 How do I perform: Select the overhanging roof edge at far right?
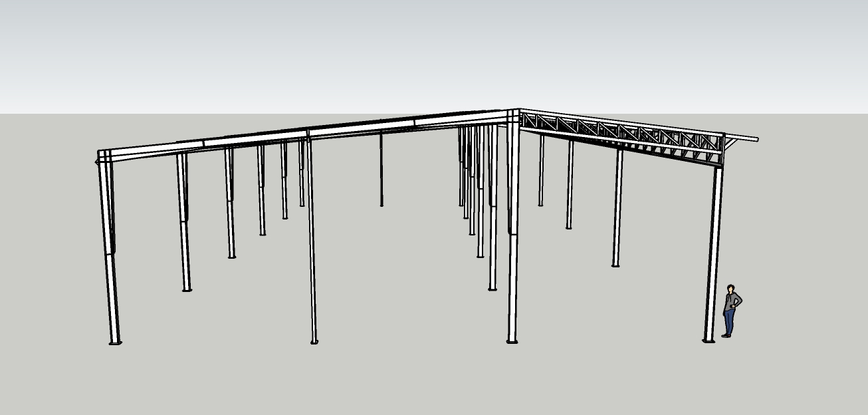tap(742, 138)
